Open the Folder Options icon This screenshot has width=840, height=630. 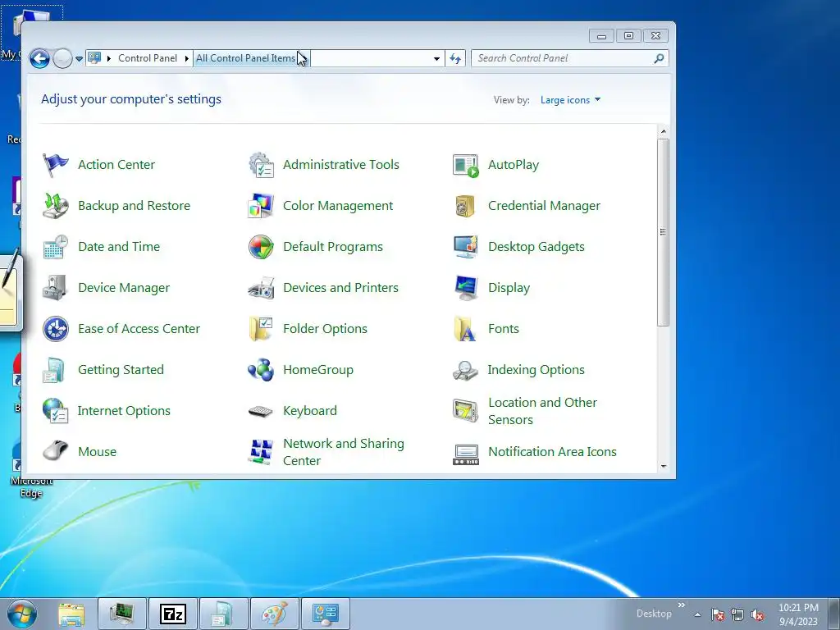(261, 328)
